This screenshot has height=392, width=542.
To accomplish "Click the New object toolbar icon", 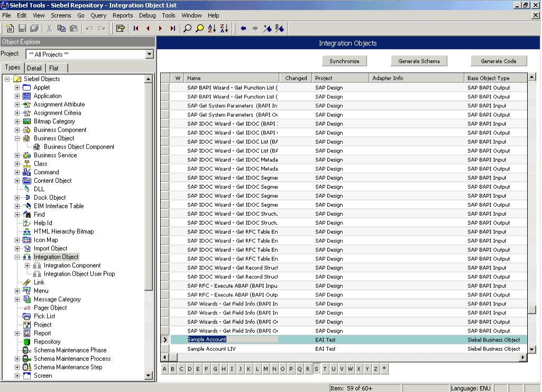I will click(11, 29).
